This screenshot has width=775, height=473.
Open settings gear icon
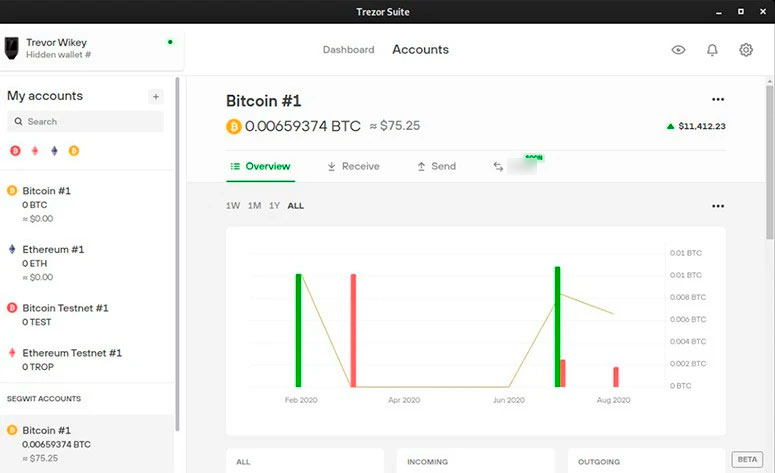[746, 50]
